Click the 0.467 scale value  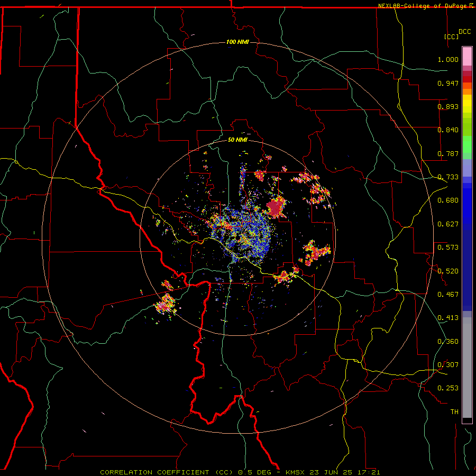pos(448,295)
